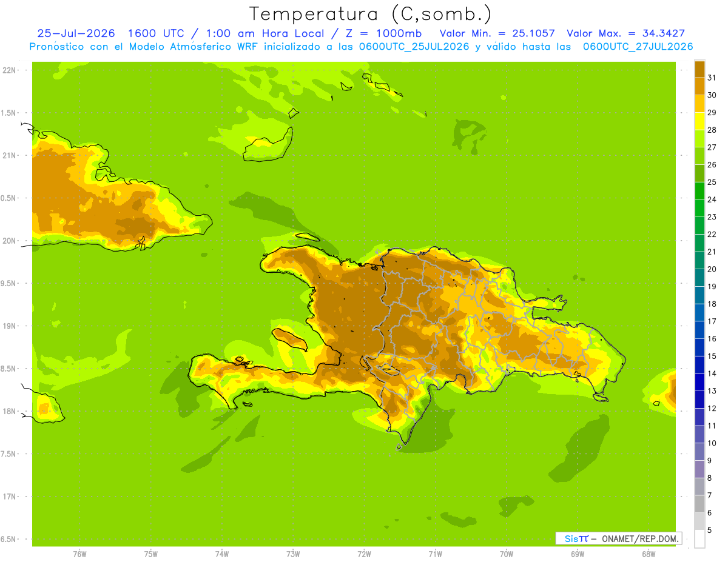Screen dimensions: 728x562
Task: Click the gray swatch between 6 and 7
Action: point(699,504)
